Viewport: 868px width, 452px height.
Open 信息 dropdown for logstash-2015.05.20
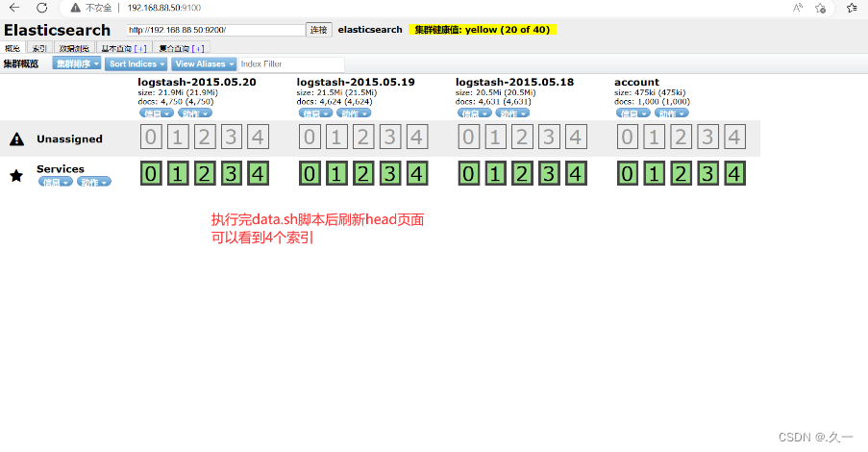[x=156, y=113]
